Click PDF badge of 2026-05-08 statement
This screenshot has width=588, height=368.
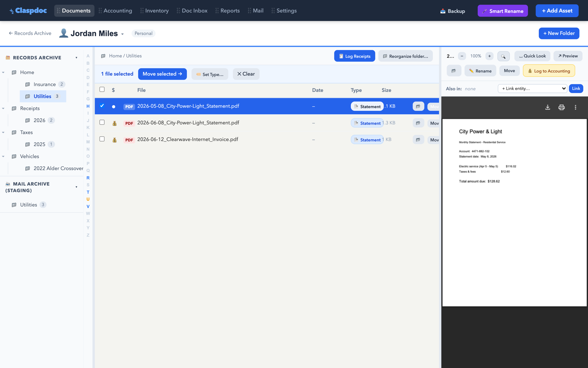pyautogui.click(x=129, y=107)
